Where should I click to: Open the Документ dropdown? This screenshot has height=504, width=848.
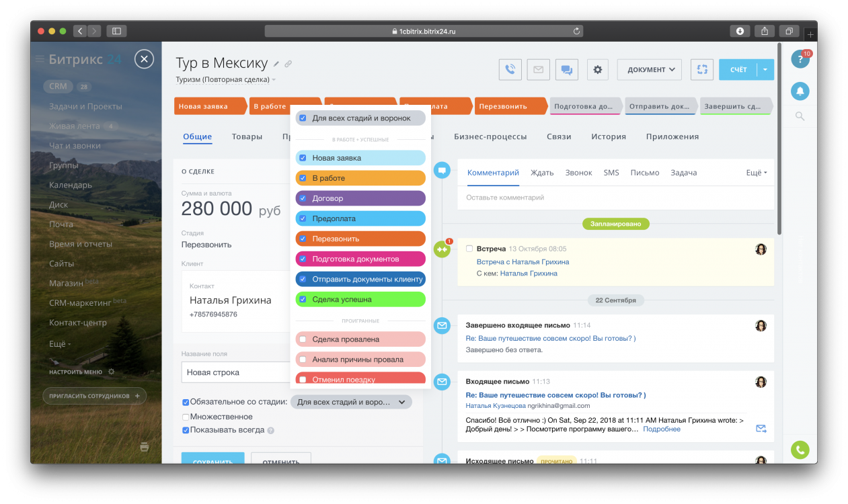click(x=649, y=69)
